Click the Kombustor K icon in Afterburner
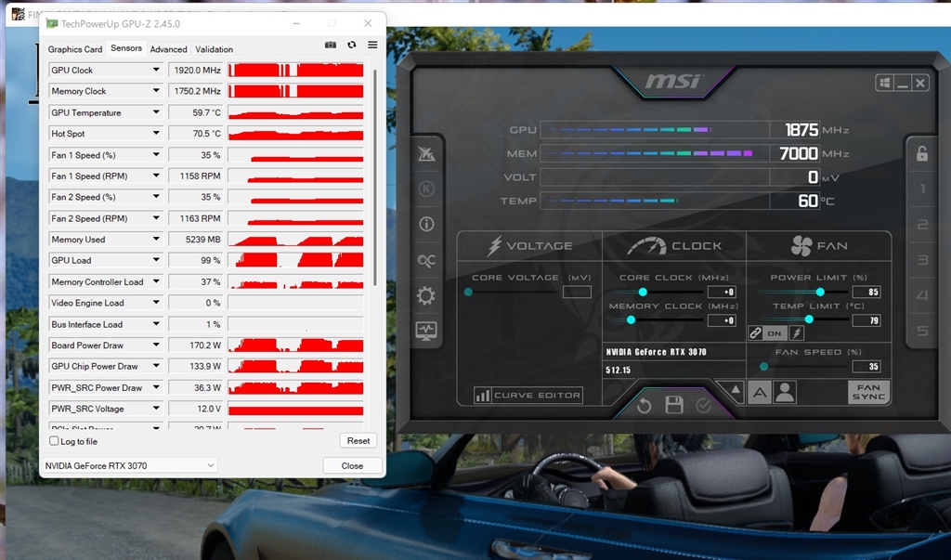 pyautogui.click(x=426, y=189)
